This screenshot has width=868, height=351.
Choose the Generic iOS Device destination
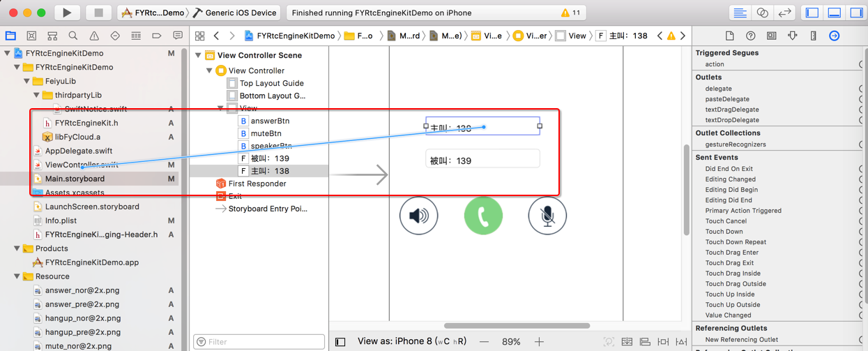click(x=236, y=13)
